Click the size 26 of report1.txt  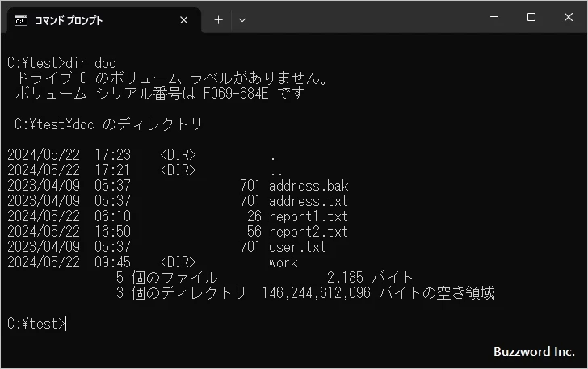pyautogui.click(x=254, y=216)
